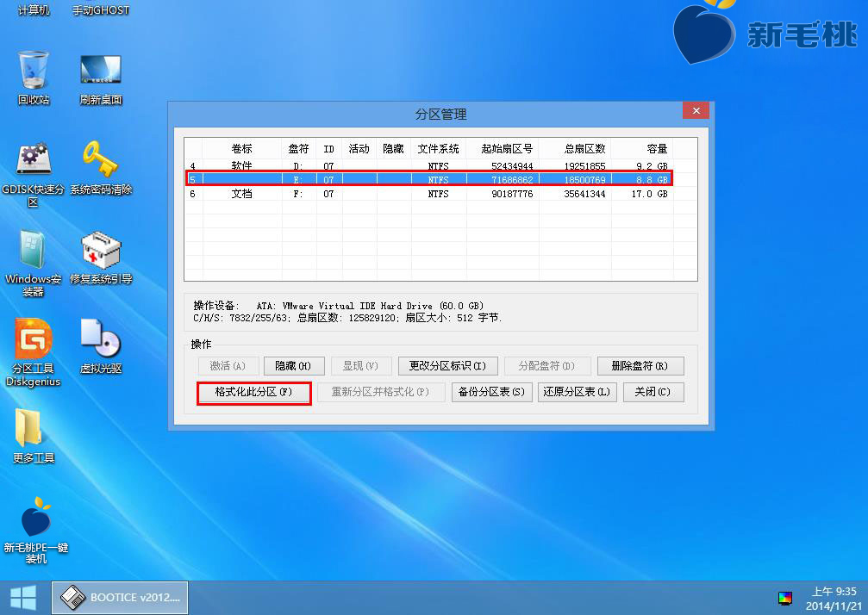The height and width of the screenshot is (615, 868).
Task: Open the 修复系统引导 toolbox icon
Action: [x=101, y=258]
